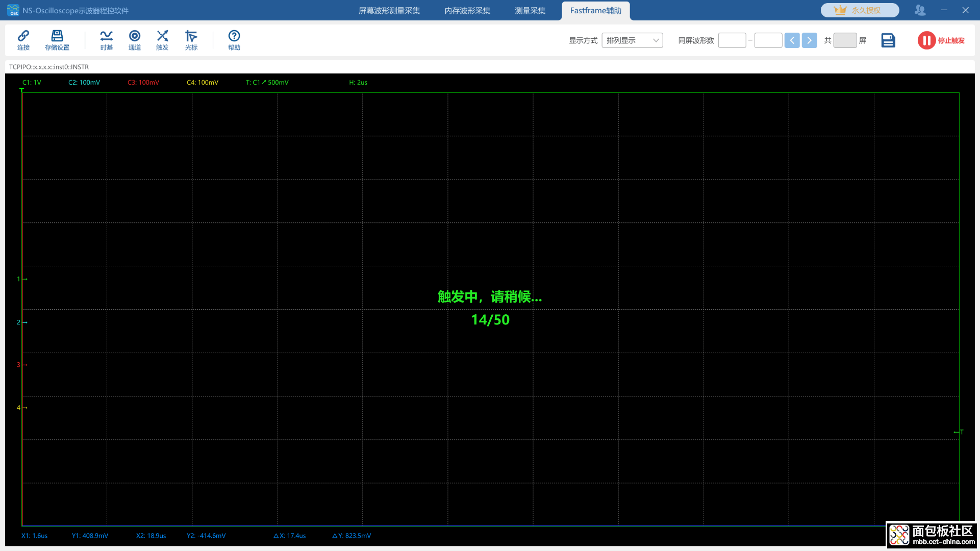
Task: Click the user account icon in title bar
Action: [920, 10]
